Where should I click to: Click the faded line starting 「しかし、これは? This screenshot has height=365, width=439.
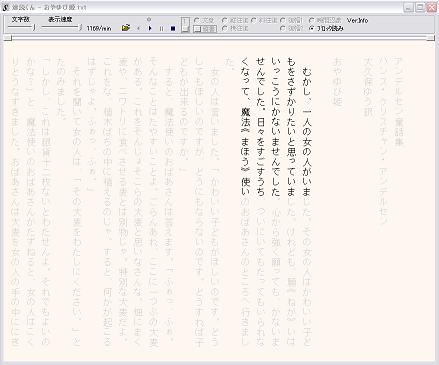tap(46, 201)
